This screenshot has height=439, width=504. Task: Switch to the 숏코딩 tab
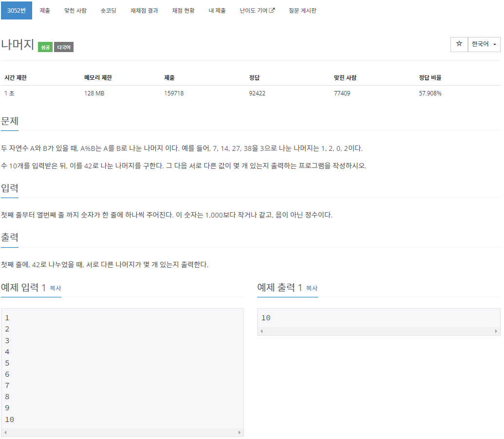[108, 10]
